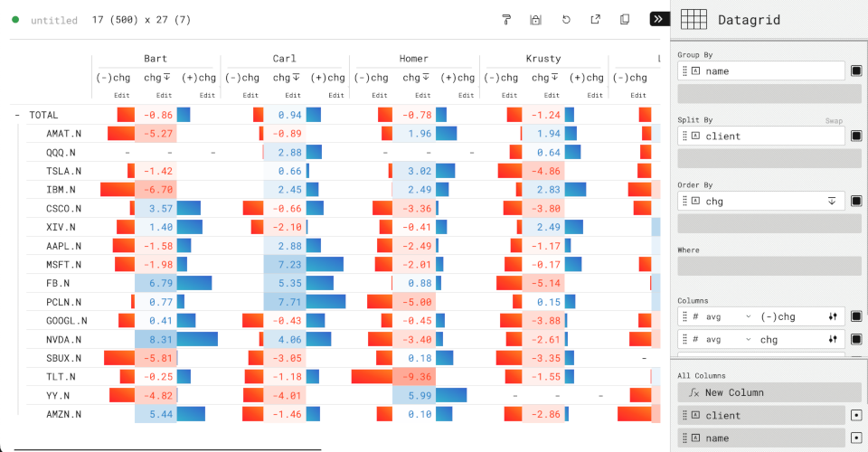
Task: Click the export (open external) icon
Action: 595,19
